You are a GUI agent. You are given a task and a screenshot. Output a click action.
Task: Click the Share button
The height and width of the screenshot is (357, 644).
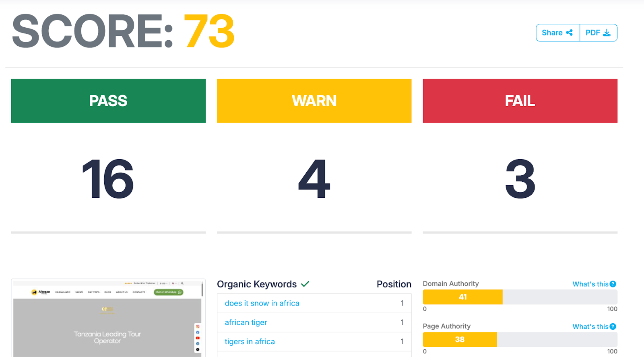pos(557,33)
